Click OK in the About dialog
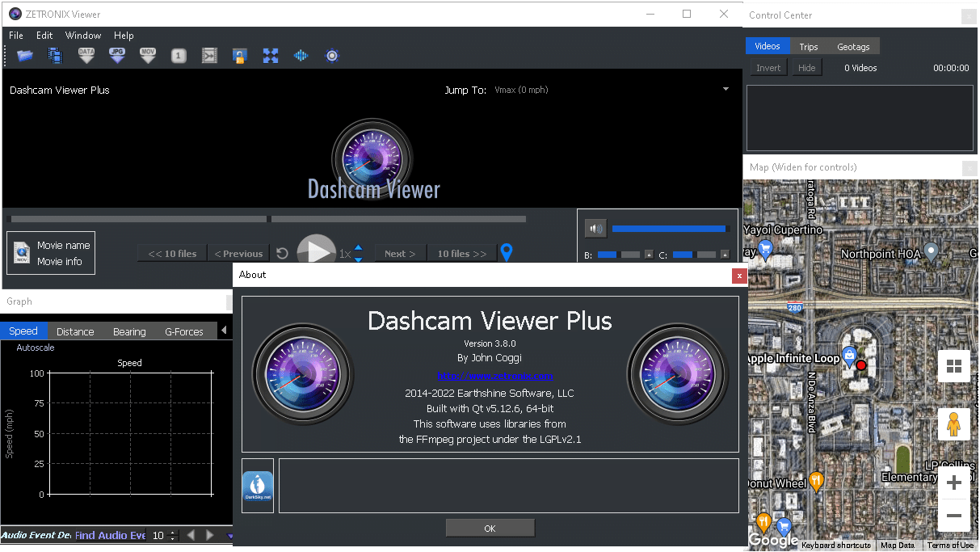This screenshot has height=552, width=980. click(490, 529)
